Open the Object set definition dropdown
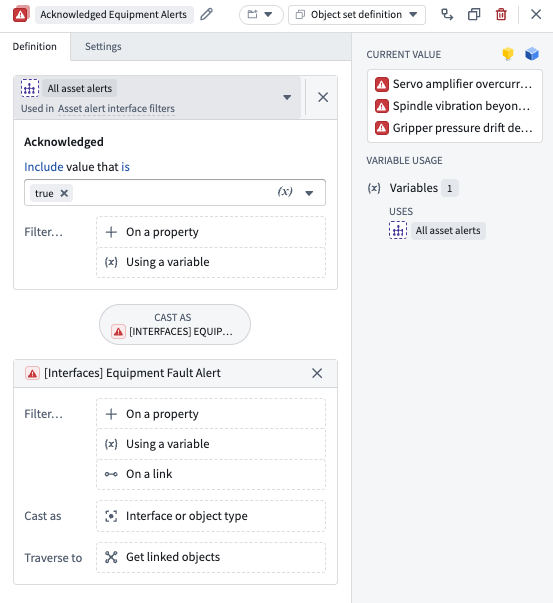Screen dimensions: 553x603 [357, 15]
